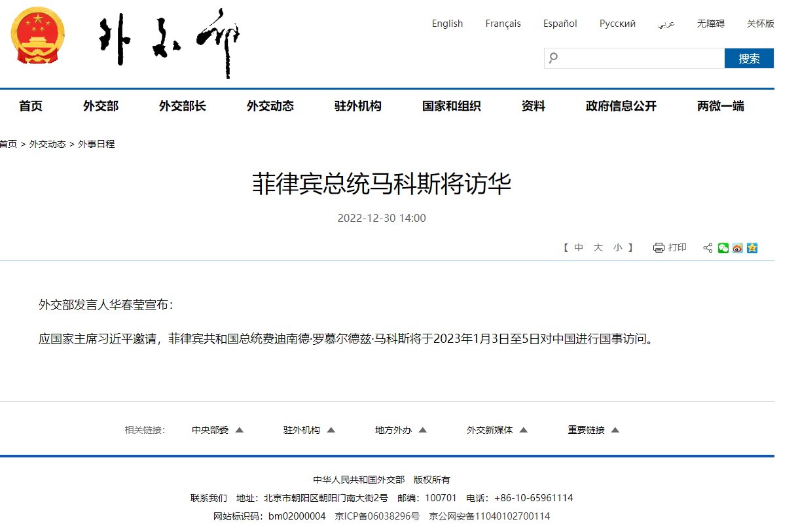Open the 外交部长 navigation menu
Viewport: 798px width, 532px height.
click(x=182, y=106)
